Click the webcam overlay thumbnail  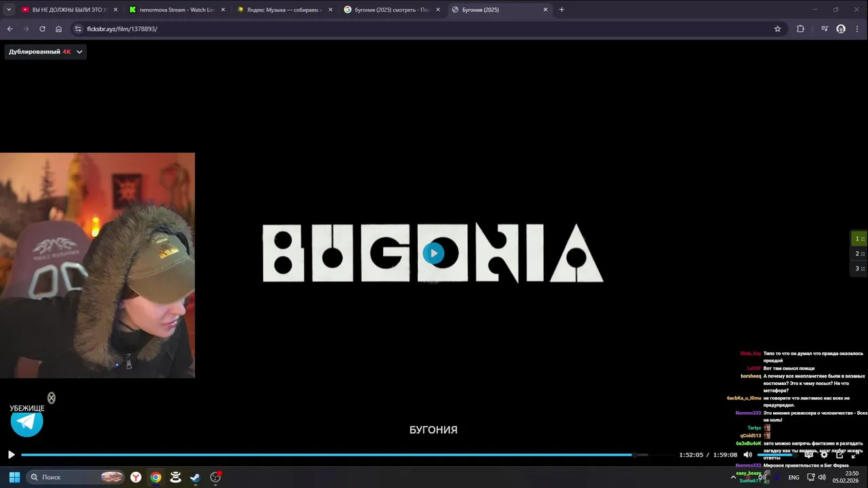(97, 265)
